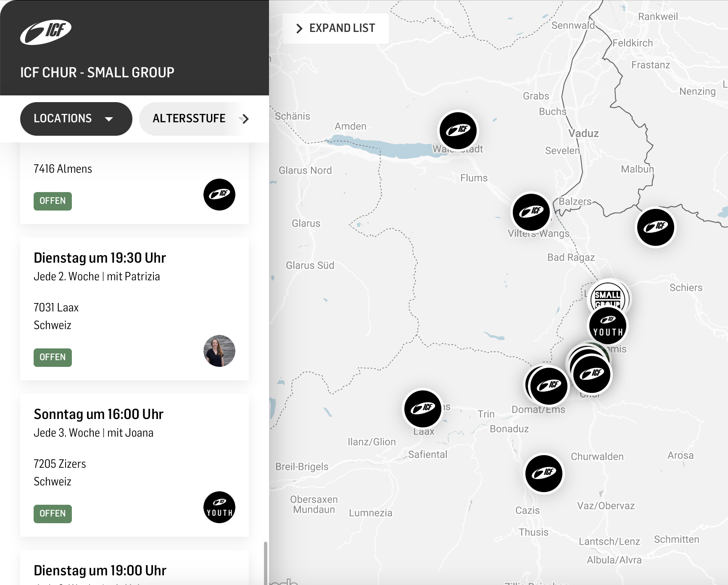Open the Sonntag um 16:00 Uhr group
728x585 pixels.
(98, 414)
